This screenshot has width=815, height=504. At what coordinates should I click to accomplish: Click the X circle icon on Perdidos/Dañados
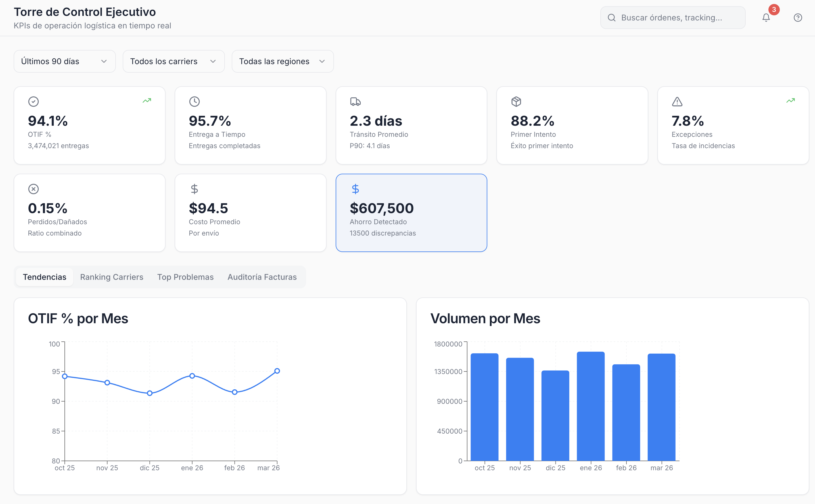[33, 189]
